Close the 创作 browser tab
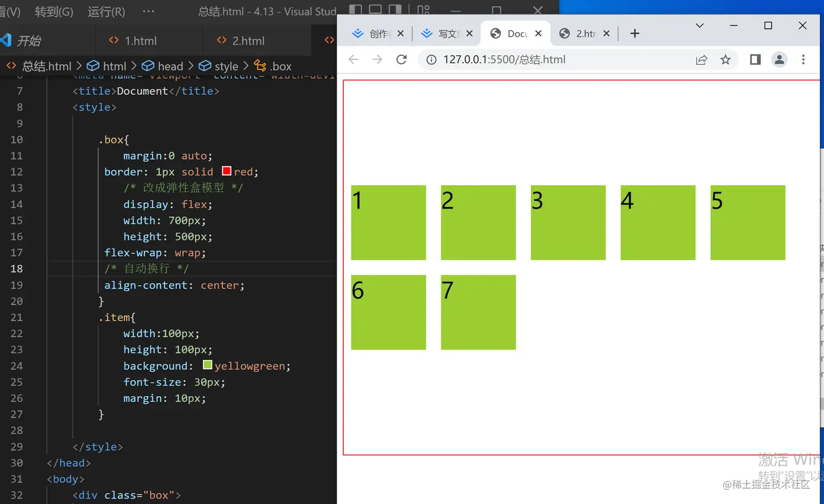 tap(401, 33)
